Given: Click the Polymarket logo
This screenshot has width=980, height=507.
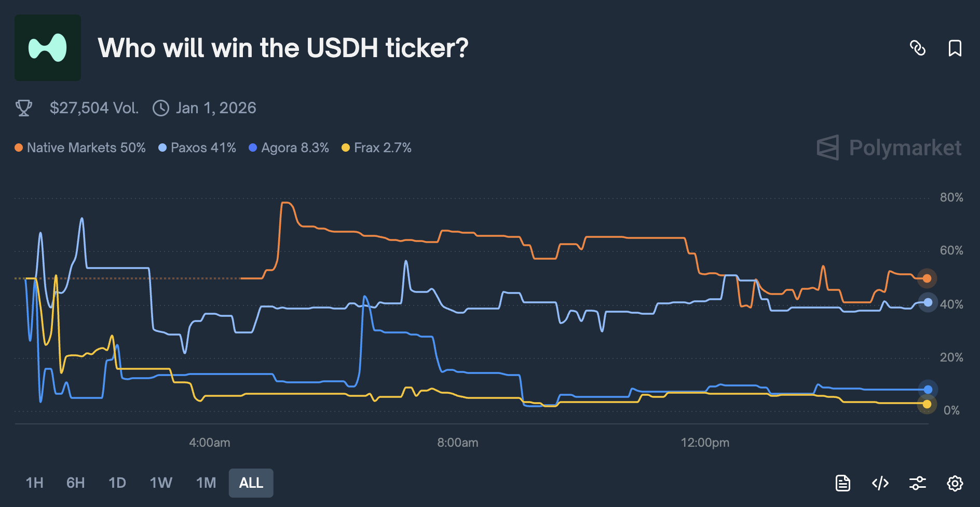Looking at the screenshot, I should (x=890, y=149).
